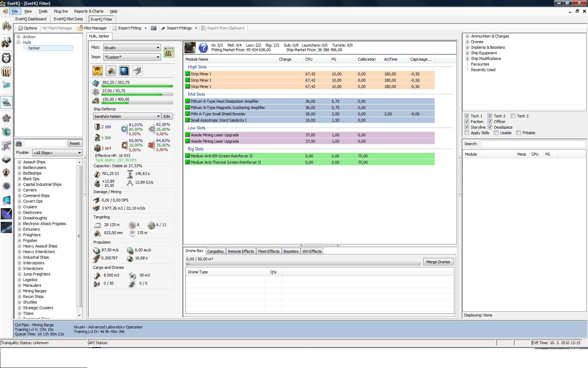Click the gold skull button in fitting panel

(98, 71)
